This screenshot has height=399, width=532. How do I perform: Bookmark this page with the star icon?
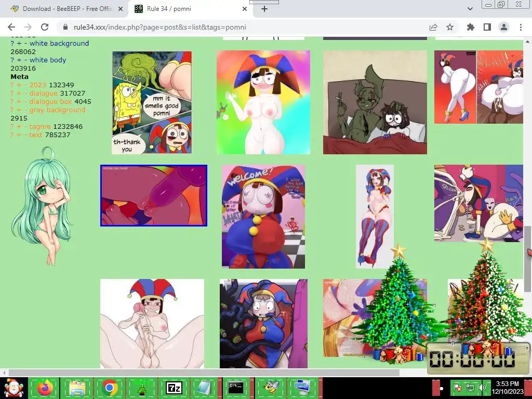pos(450,27)
